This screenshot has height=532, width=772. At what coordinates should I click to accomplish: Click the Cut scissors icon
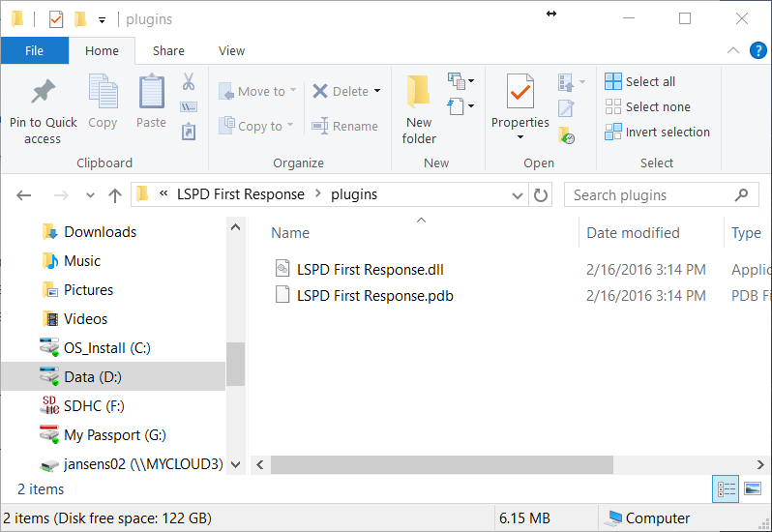pos(189,81)
